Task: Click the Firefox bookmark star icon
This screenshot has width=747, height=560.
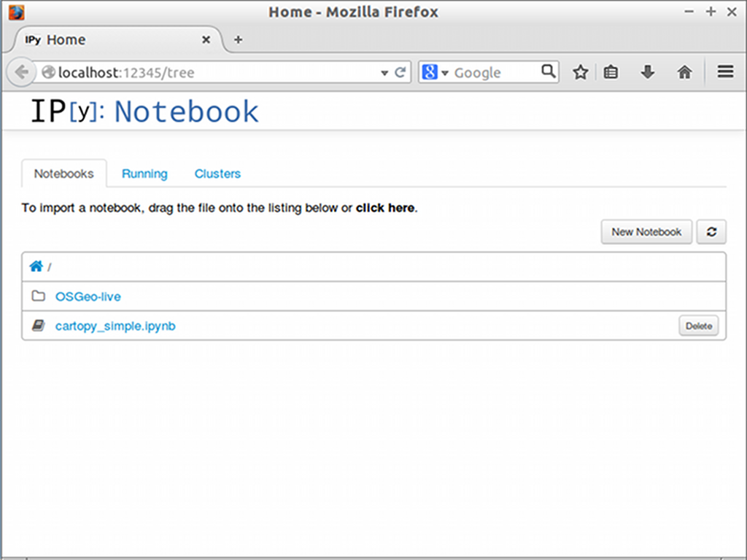Action: click(x=580, y=72)
